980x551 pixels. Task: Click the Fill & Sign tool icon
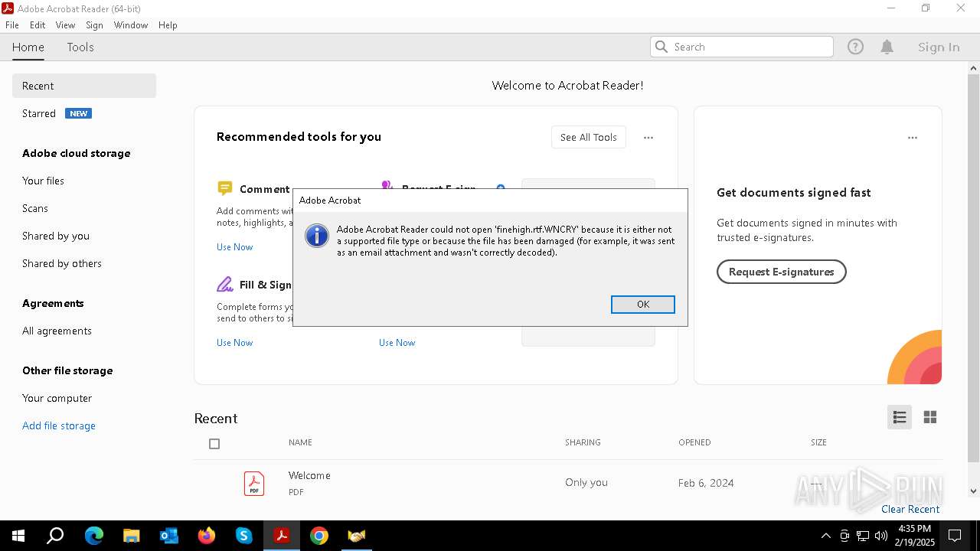click(x=224, y=285)
